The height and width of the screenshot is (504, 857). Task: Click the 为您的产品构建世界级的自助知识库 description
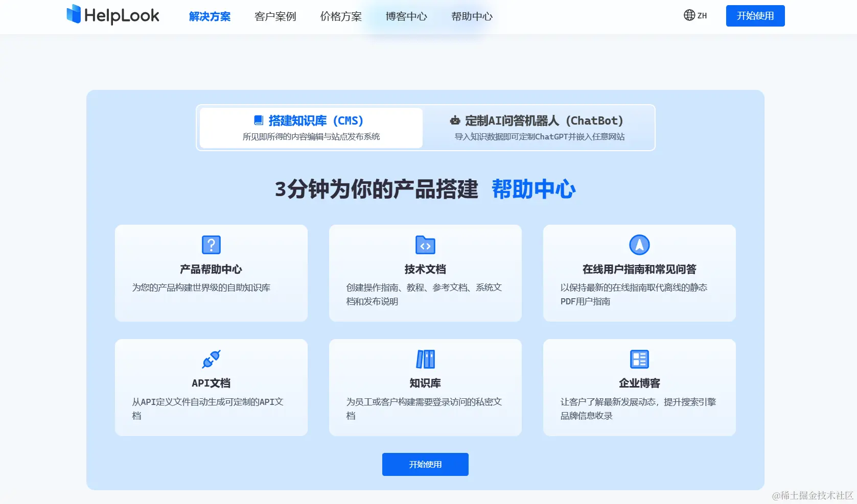[201, 287]
